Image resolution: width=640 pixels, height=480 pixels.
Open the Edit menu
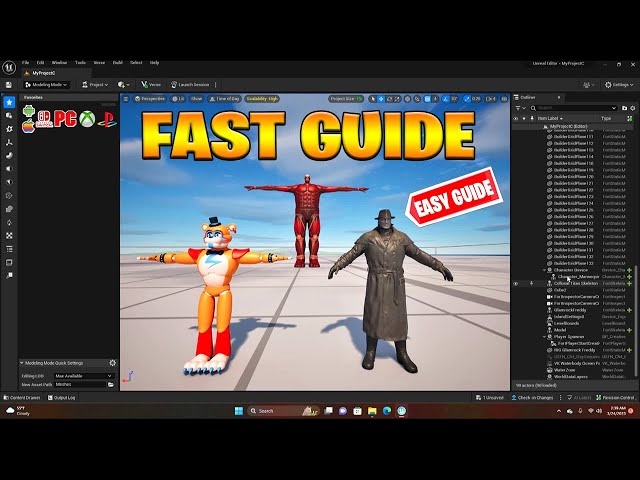pyautogui.click(x=40, y=63)
